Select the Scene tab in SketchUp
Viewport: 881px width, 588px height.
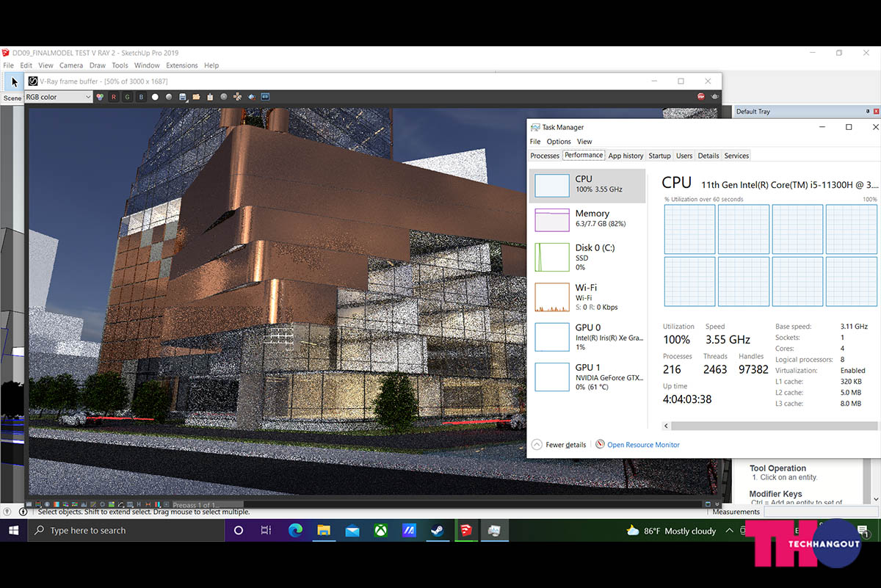(x=12, y=98)
